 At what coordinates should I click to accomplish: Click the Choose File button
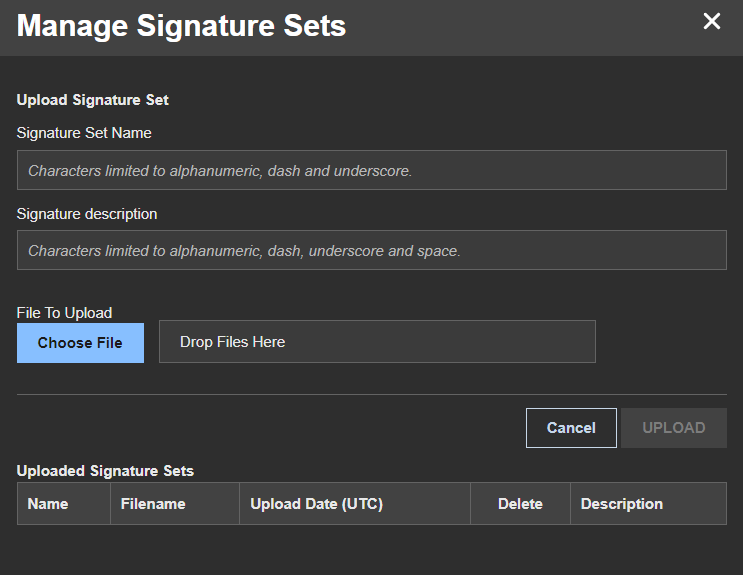pos(81,343)
